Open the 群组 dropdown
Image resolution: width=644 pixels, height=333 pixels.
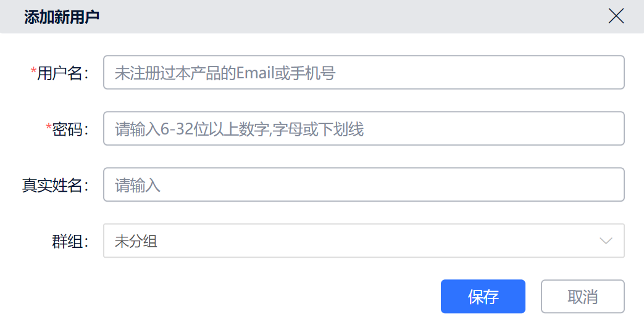coord(364,240)
